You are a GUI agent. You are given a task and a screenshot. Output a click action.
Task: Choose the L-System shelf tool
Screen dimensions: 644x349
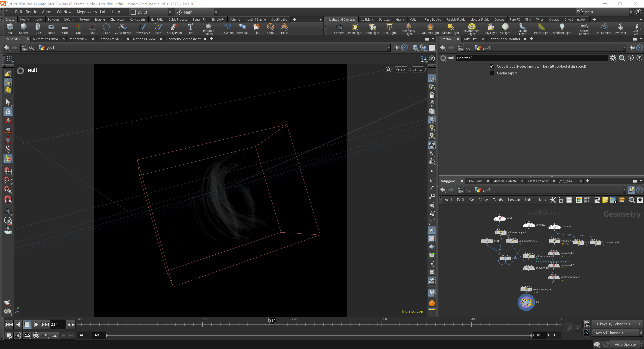click(228, 29)
